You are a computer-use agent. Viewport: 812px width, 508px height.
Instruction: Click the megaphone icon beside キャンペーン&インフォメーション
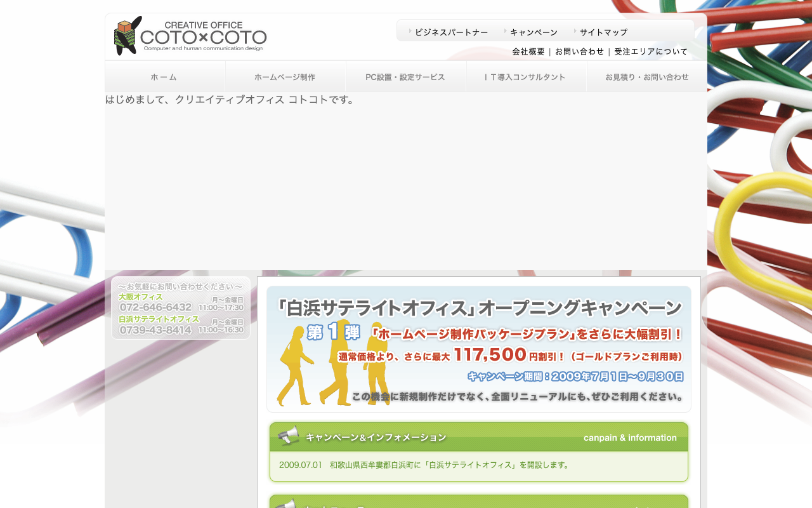288,436
